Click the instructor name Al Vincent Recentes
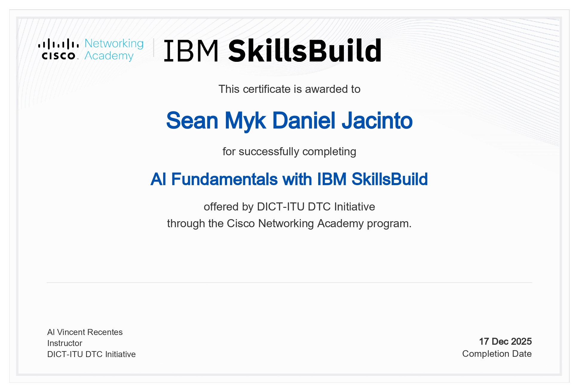This screenshot has width=579, height=392. point(85,332)
